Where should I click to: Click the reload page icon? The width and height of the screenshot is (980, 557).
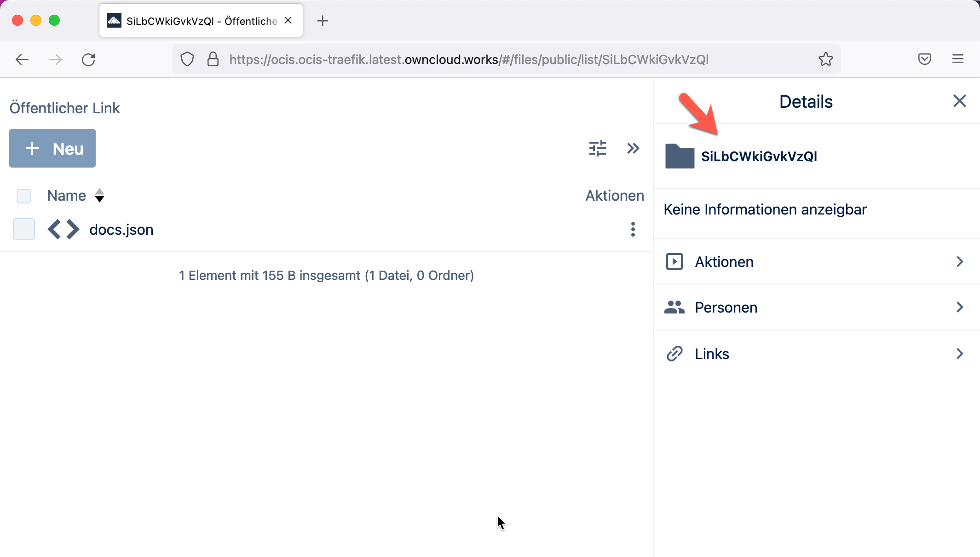[88, 59]
